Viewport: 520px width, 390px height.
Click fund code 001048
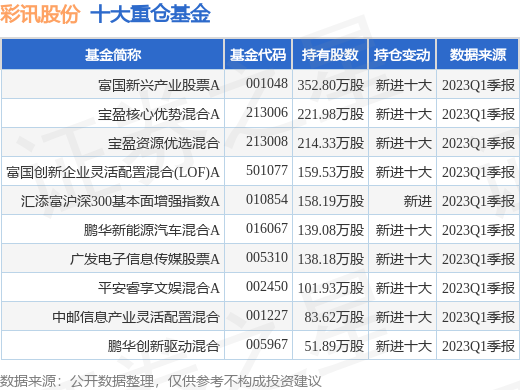(267, 84)
